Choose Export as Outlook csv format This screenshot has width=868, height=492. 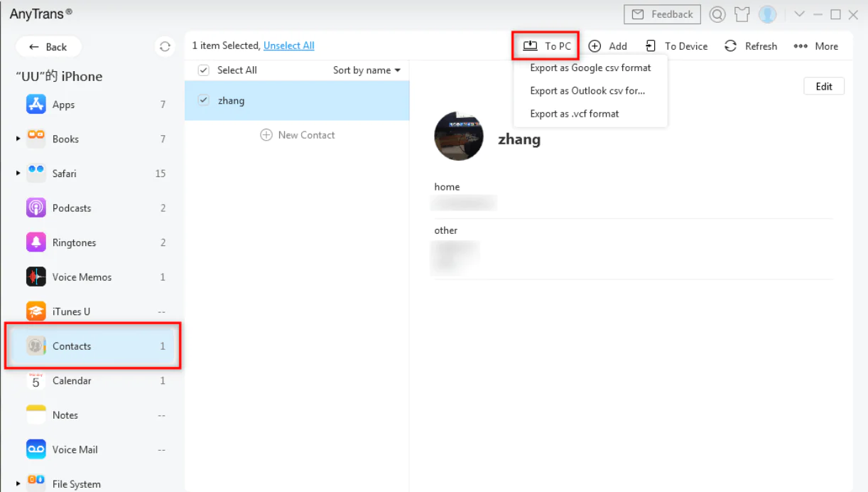(x=587, y=90)
